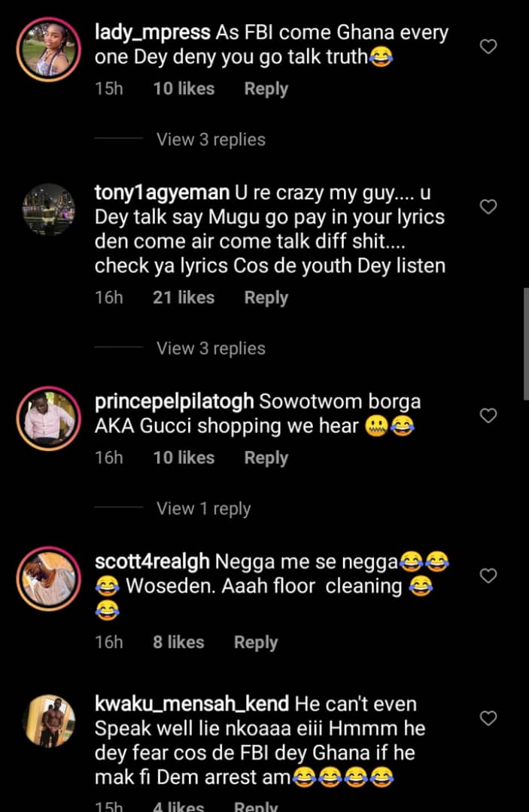The image size is (529, 812).
Task: Reply to tony1agyeman's comment
Action: pos(266,298)
